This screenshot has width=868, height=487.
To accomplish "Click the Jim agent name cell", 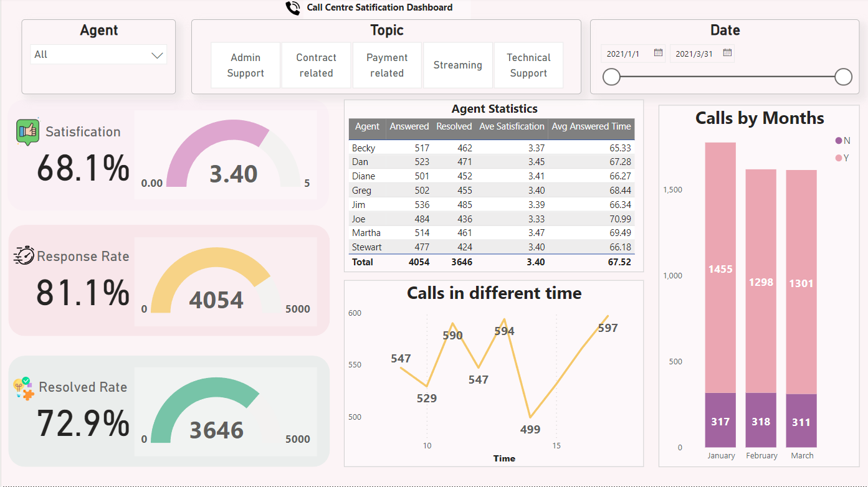I will (358, 204).
